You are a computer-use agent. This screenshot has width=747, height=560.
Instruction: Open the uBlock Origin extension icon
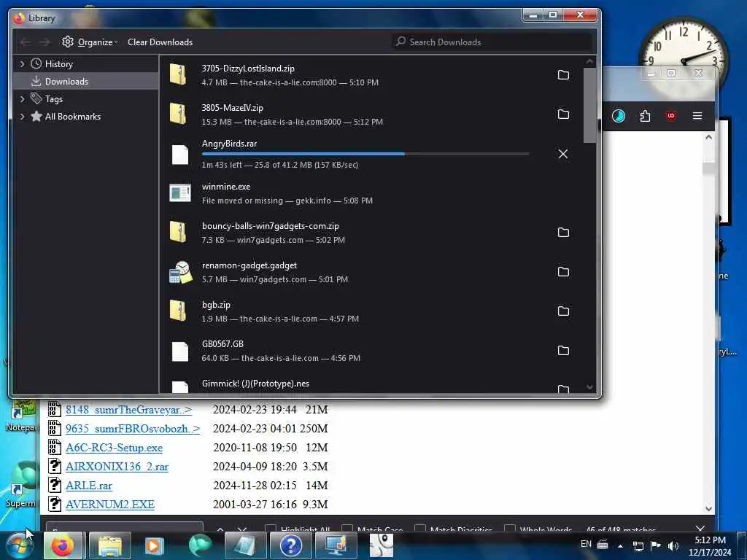pos(671,116)
